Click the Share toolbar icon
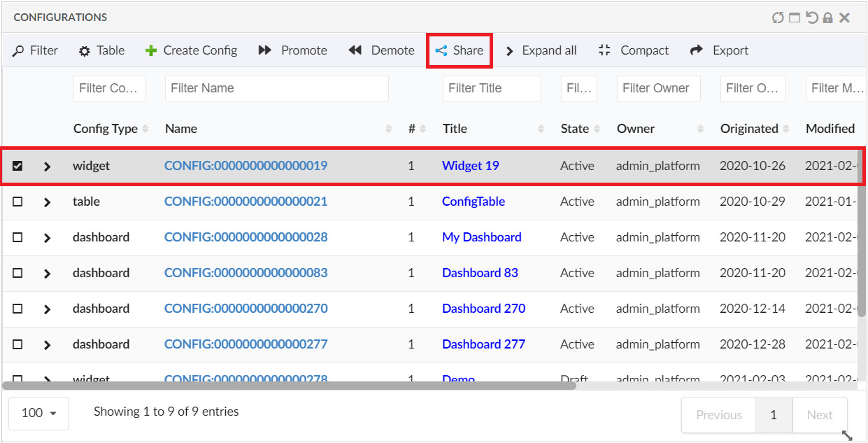 point(441,50)
